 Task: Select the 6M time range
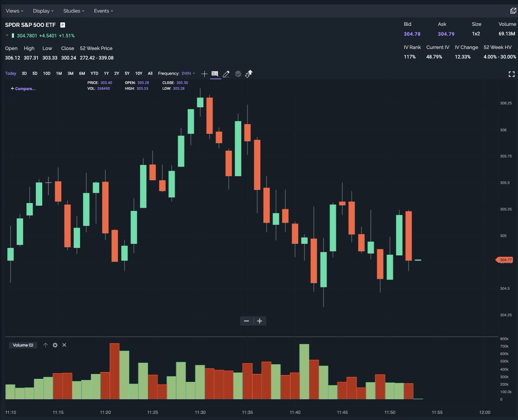(x=82, y=74)
